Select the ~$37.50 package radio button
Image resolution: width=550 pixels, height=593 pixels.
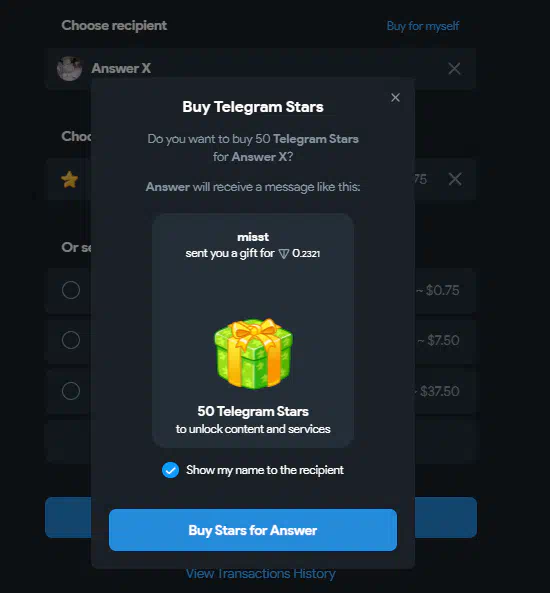(71, 391)
